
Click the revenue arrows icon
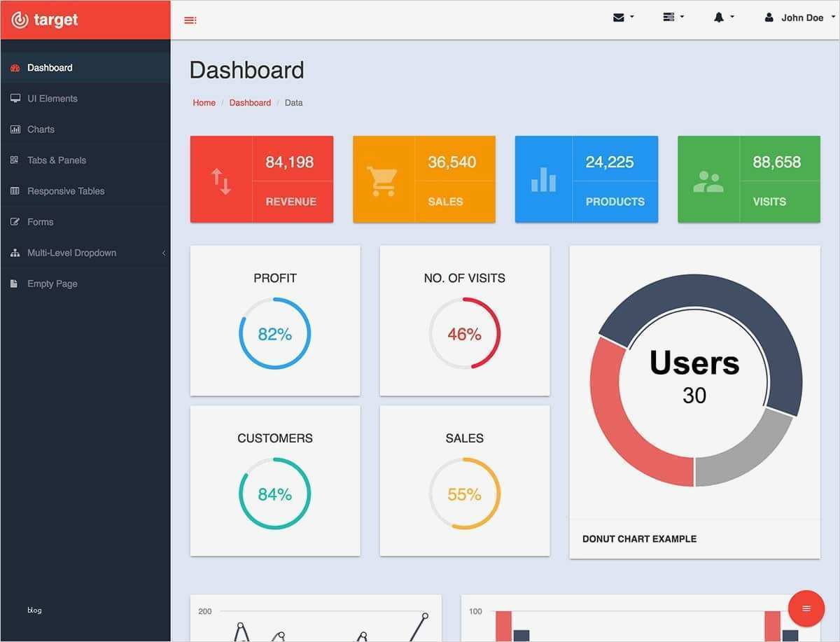pyautogui.click(x=221, y=181)
